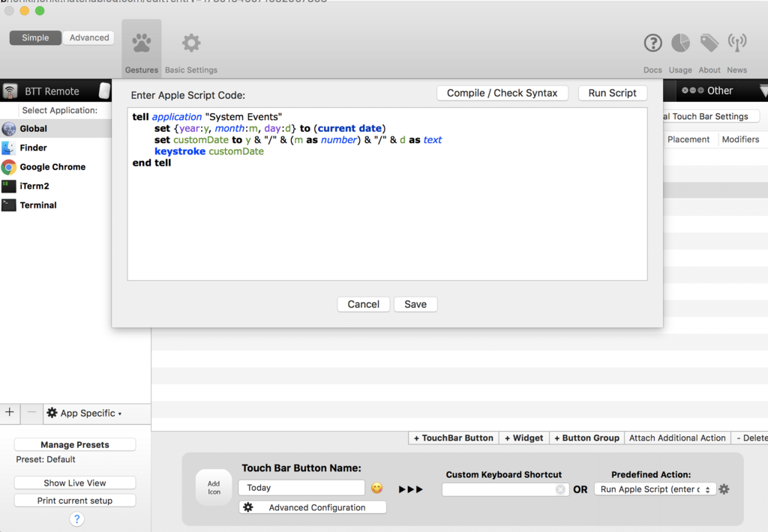Click Compile / Check Syntax button
Viewport: 768px width, 532px height.
click(x=502, y=93)
